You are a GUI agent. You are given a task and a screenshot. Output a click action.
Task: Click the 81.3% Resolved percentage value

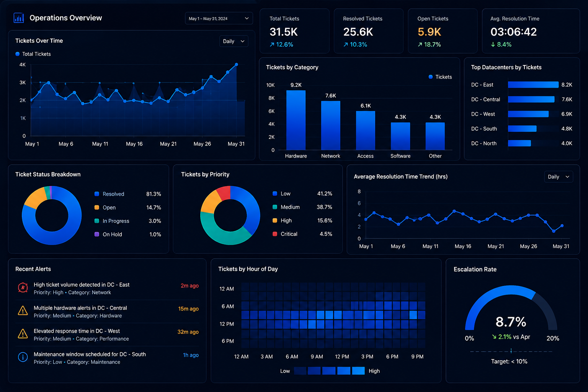coord(154,194)
